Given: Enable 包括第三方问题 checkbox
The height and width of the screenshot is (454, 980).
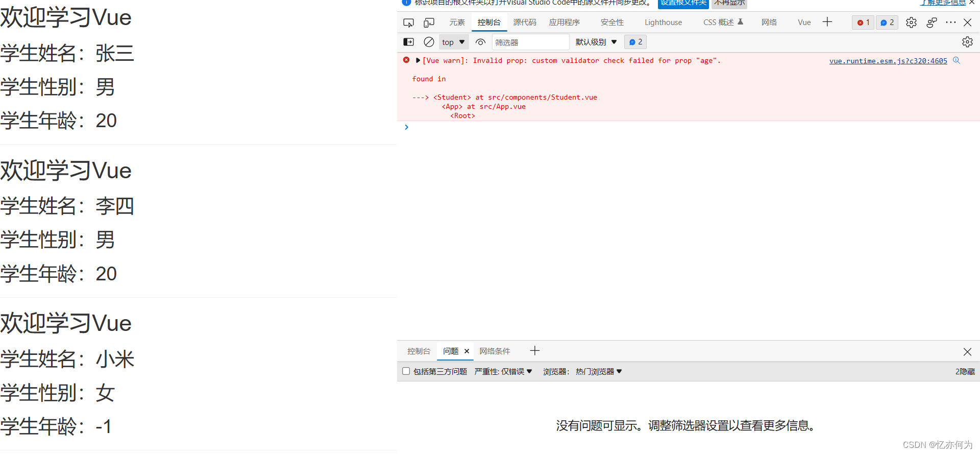Looking at the screenshot, I should (x=406, y=371).
